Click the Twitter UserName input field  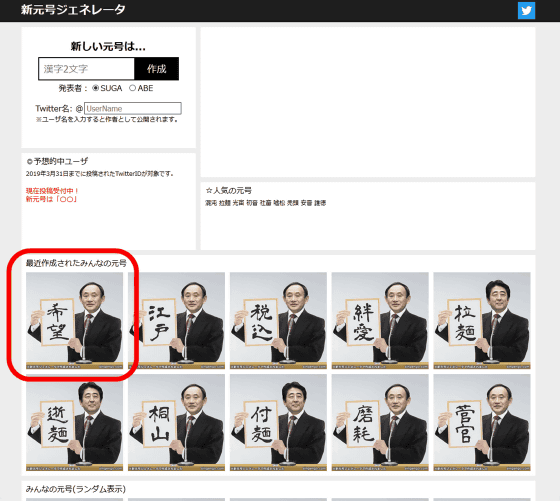(133, 109)
